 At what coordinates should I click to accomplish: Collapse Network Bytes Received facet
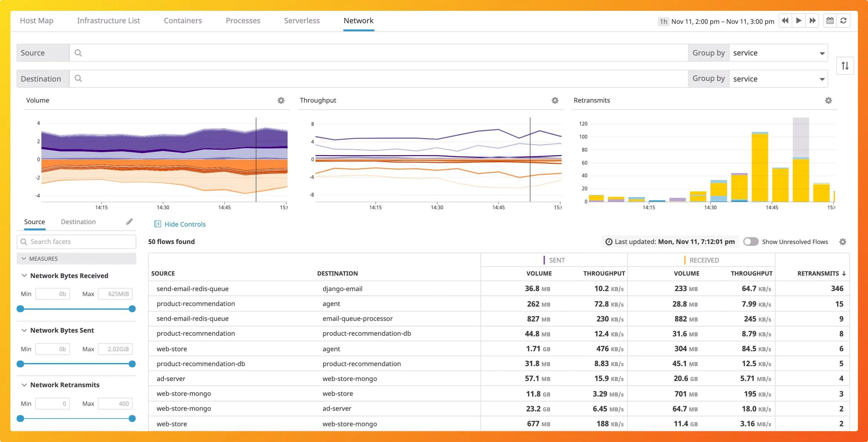24,275
